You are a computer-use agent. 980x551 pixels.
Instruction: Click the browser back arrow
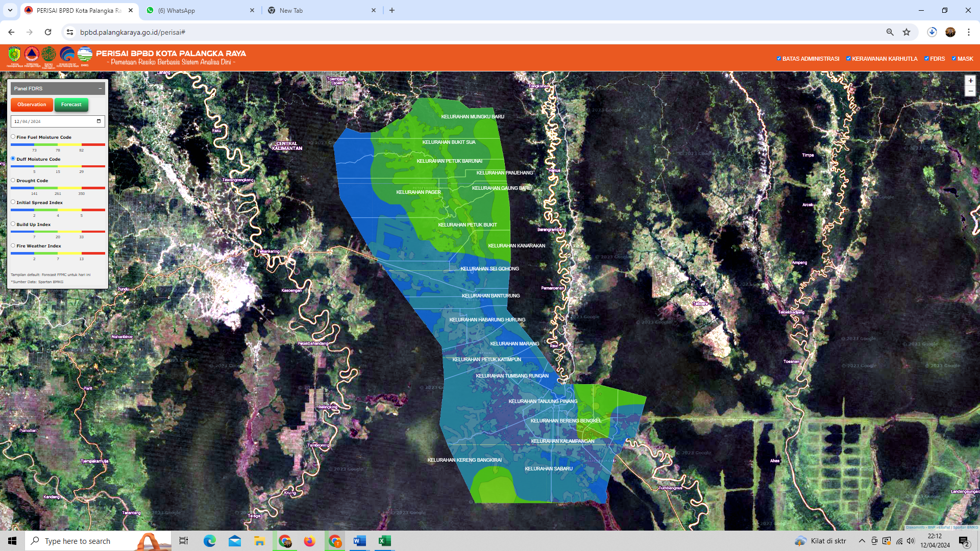[11, 32]
